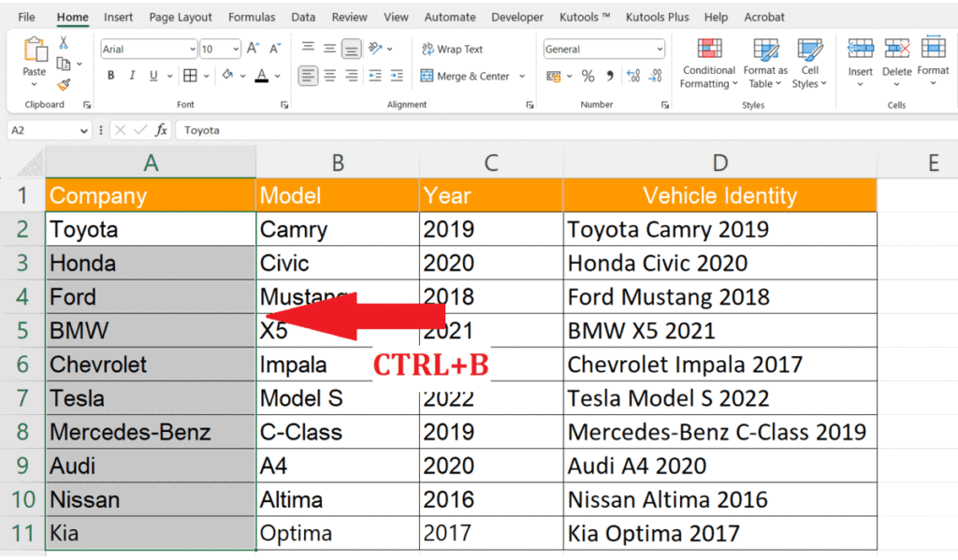Click the Delete cells button
This screenshot has height=560, width=958.
(x=897, y=63)
